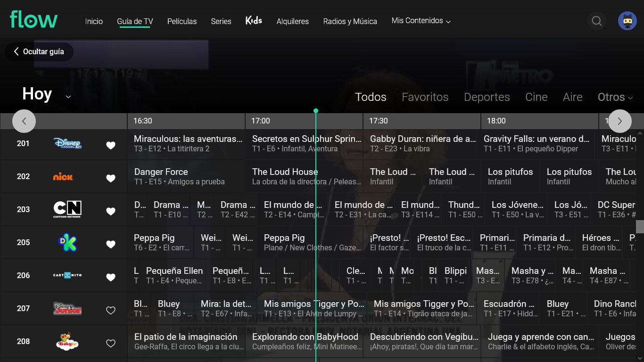Click the 17:30 time header
This screenshot has width=644, height=362.
(x=422, y=121)
